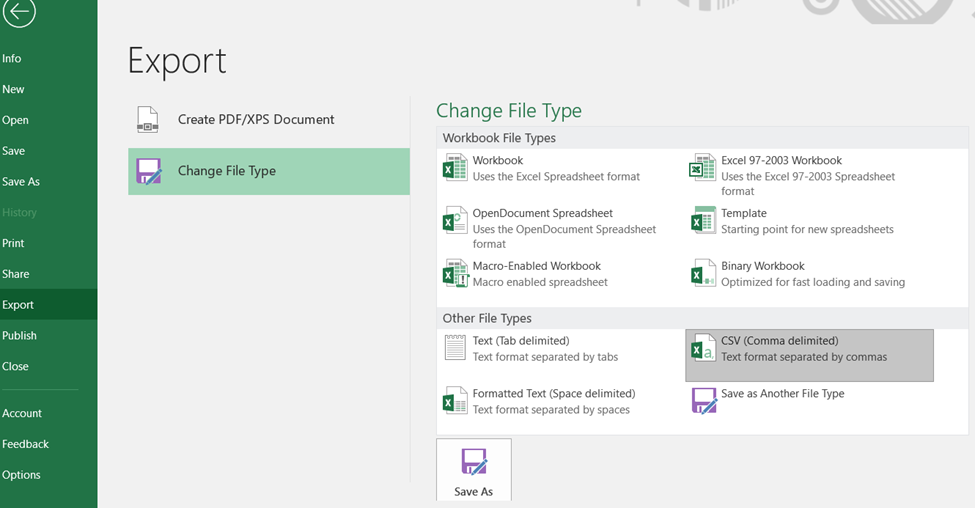Choose the Macro-Enabled Workbook icon
The width and height of the screenshot is (975, 508).
point(455,273)
